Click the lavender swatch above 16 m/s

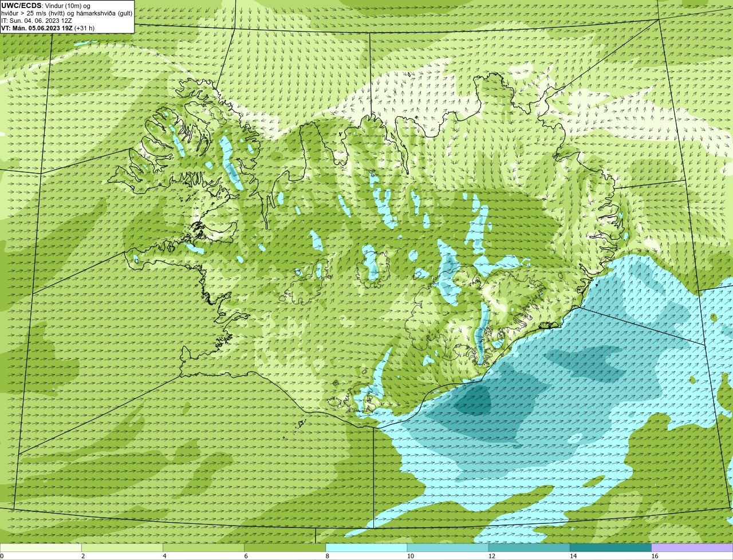[x=692, y=548]
